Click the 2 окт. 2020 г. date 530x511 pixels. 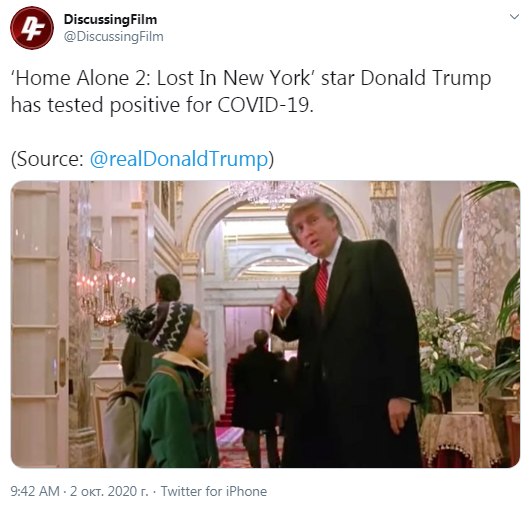pos(109,491)
